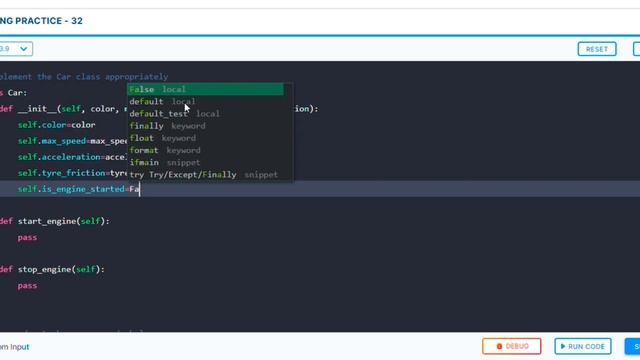Open the Python version dropdown
This screenshot has height=360, width=640.
pyautogui.click(x=16, y=49)
